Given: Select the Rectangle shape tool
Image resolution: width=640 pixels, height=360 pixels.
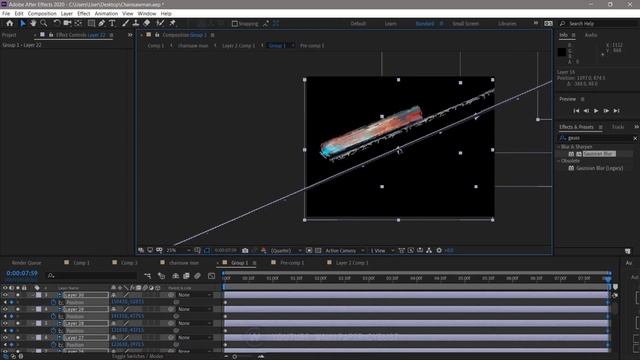Looking at the screenshot, I should (x=91, y=24).
